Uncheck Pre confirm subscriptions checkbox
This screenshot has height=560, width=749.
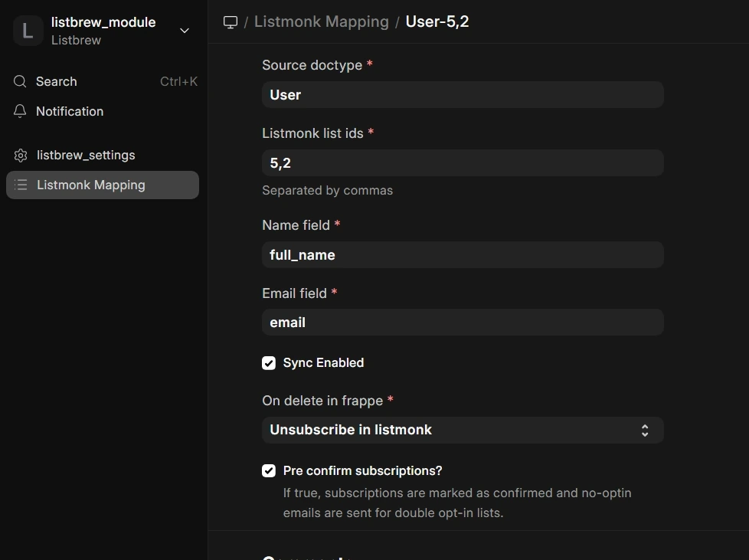coord(269,470)
